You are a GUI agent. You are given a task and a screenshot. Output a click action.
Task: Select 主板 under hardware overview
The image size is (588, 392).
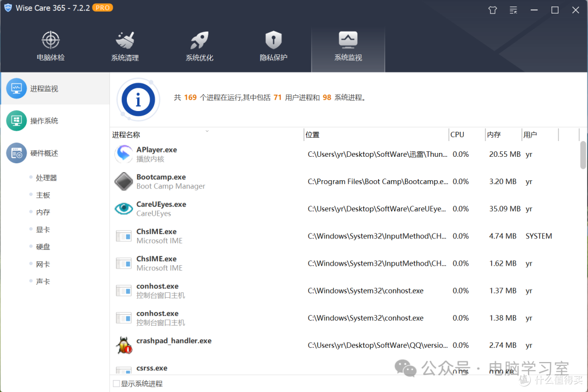(43, 195)
